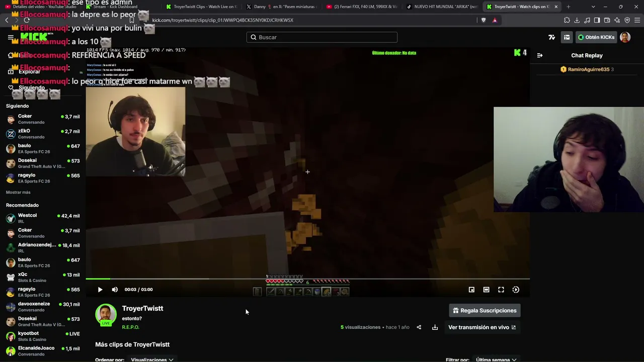The height and width of the screenshot is (362, 644).
Task: Open kyootbot LIVE channel in sidebar
Action: coord(43,336)
